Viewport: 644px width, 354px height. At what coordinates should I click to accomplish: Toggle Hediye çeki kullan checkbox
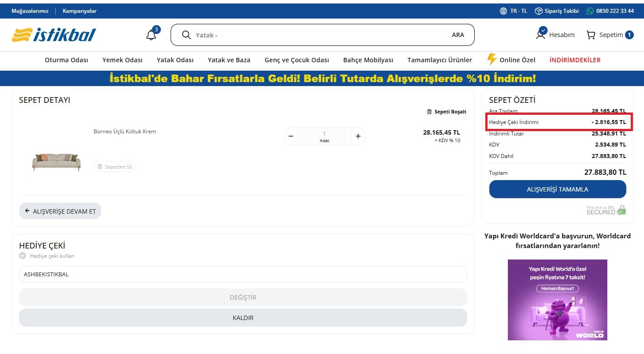[x=23, y=256]
